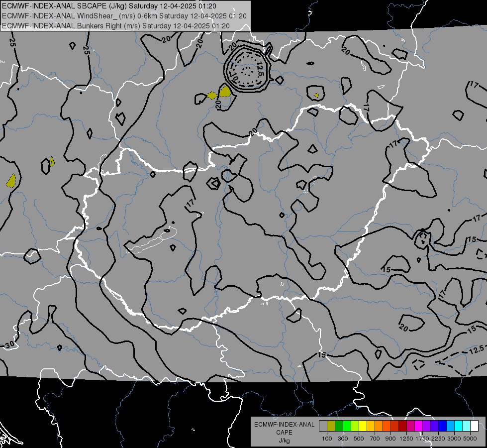Click the 10 label inside the circular contours

tap(235, 77)
